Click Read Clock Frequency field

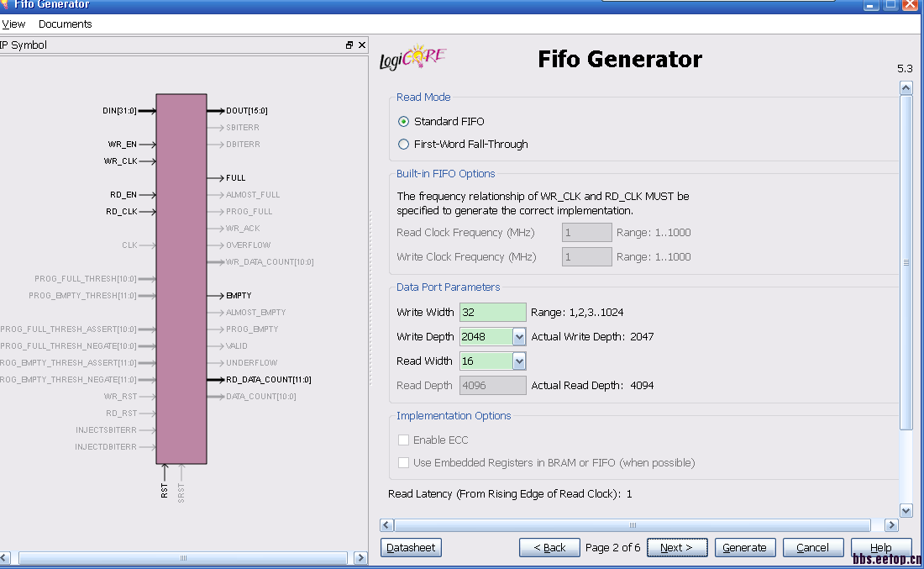pos(587,232)
